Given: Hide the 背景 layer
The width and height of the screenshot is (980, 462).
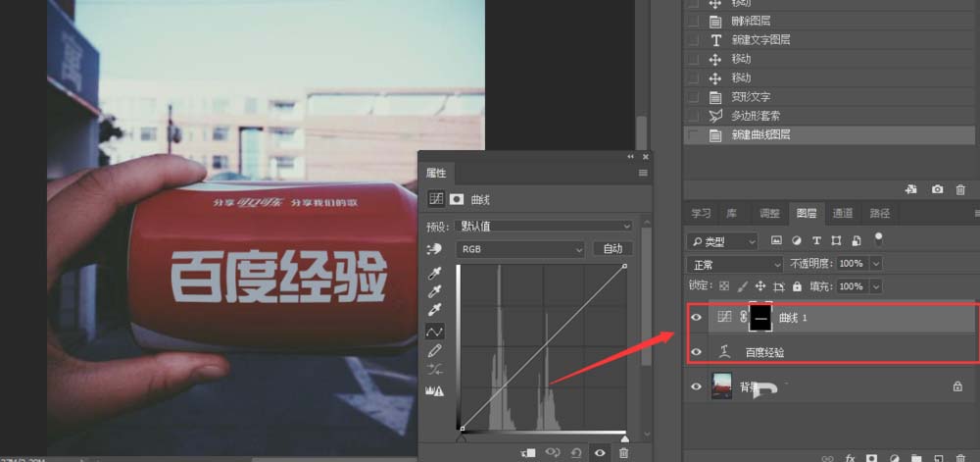Looking at the screenshot, I should click(696, 386).
